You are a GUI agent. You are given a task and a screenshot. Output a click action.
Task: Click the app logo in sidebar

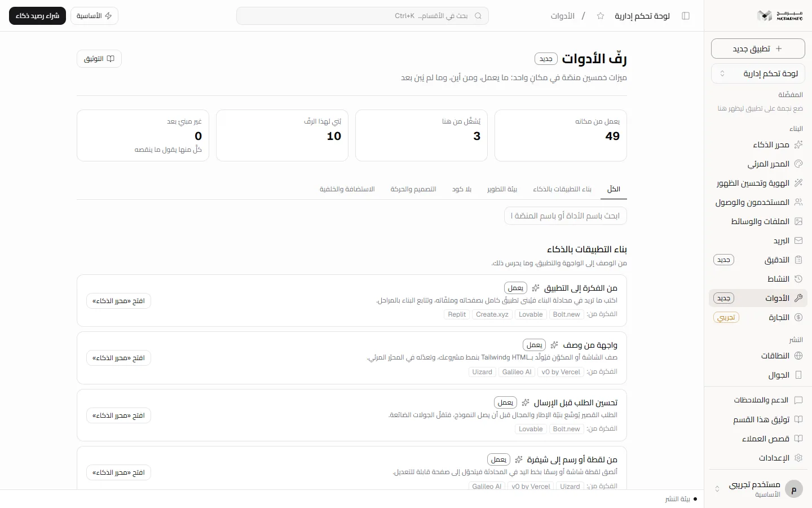point(780,16)
